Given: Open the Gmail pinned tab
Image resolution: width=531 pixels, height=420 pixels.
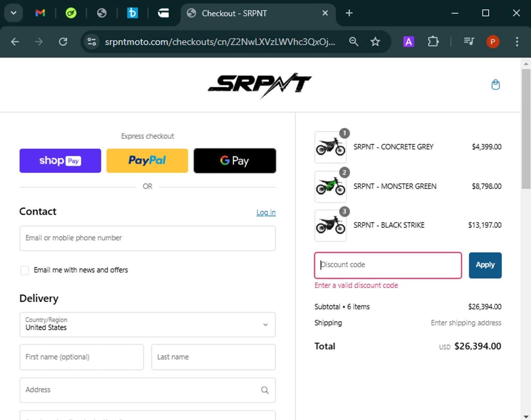Looking at the screenshot, I should click(x=40, y=13).
